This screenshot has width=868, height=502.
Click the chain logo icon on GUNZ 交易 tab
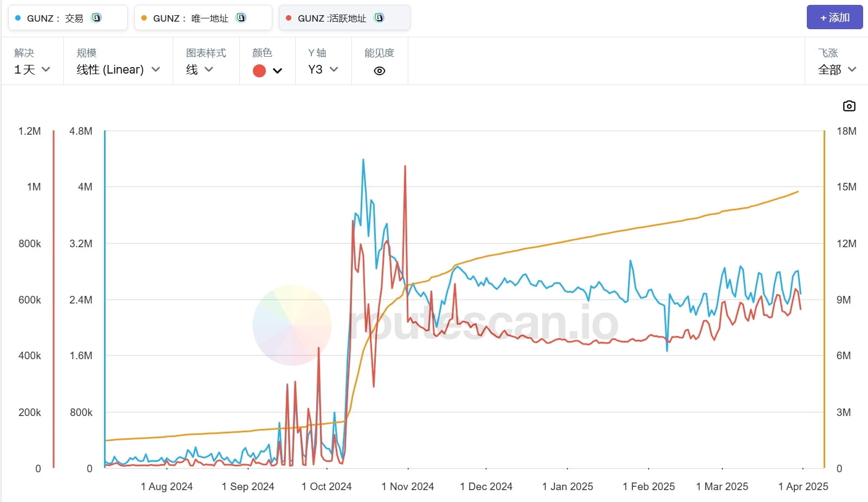coord(96,18)
